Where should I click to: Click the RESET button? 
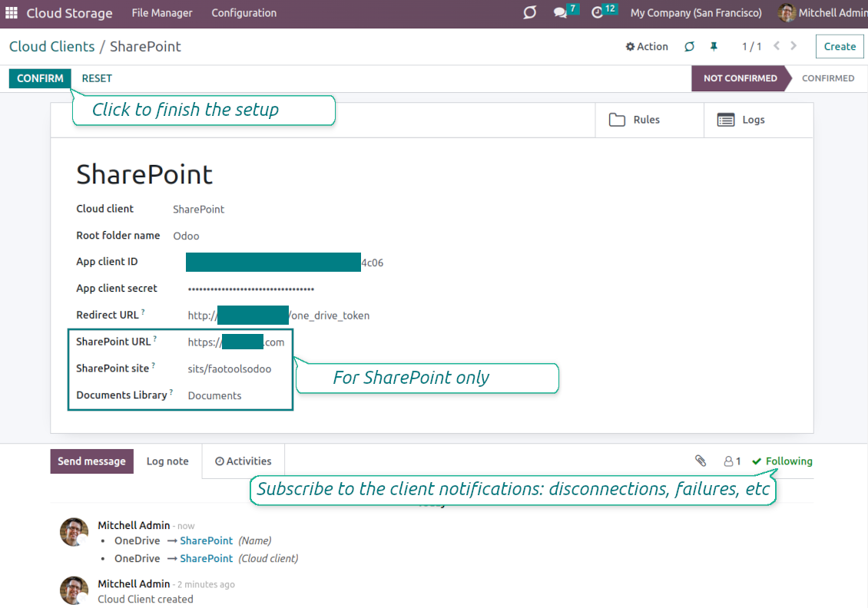97,78
